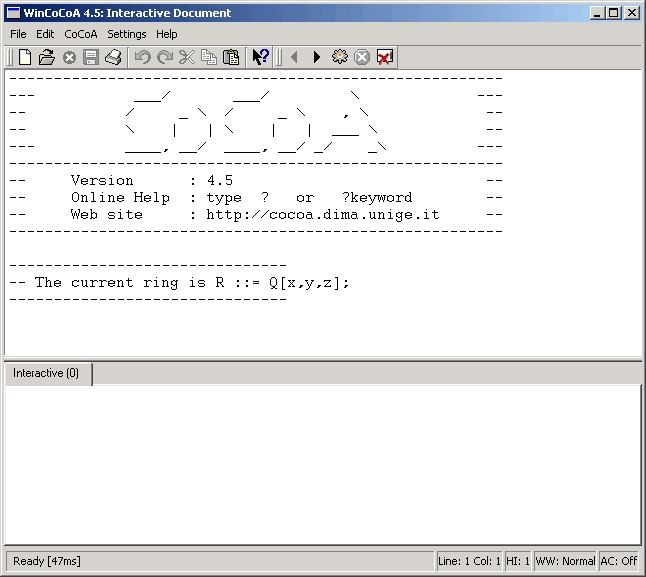The image size is (646, 577).
Task: Click the grip before the navigation arrows
Action: (x=279, y=57)
